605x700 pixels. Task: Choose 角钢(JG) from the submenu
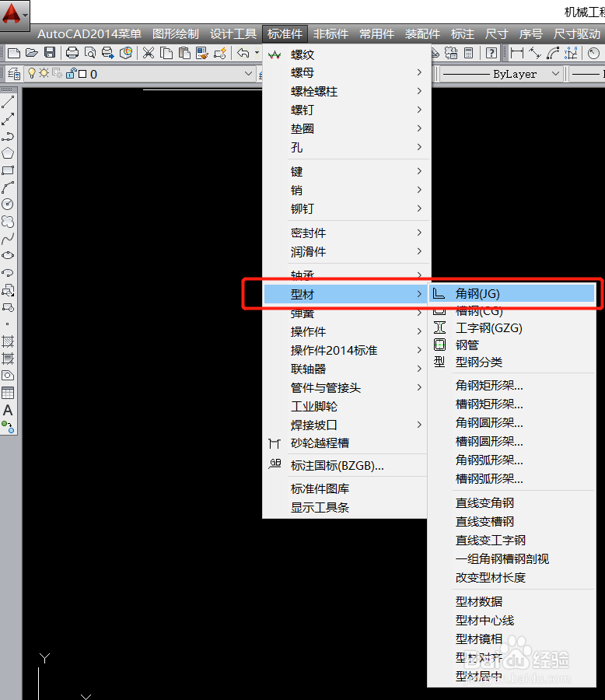512,294
